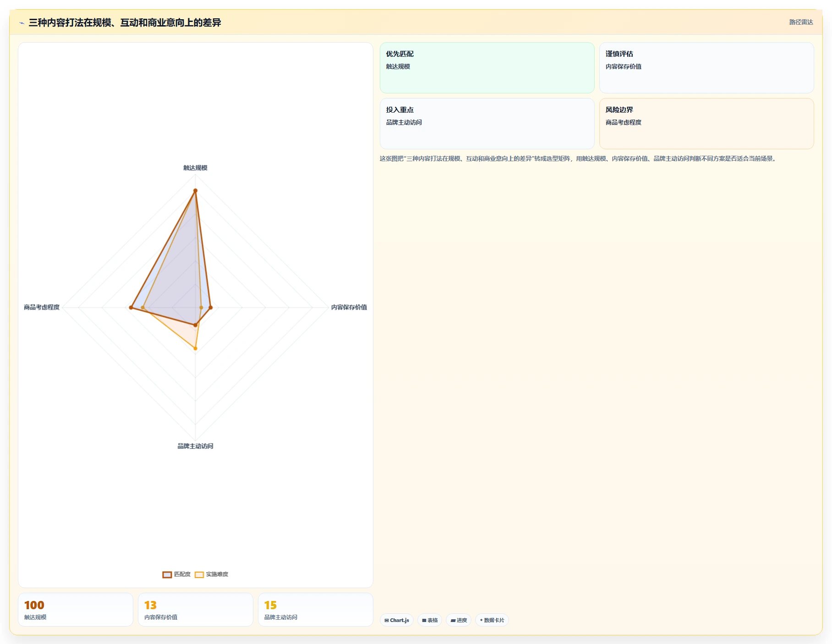Viewport: 832px width, 644px height.
Task: Click the 数据卡片 tag chip
Action: [x=492, y=620]
